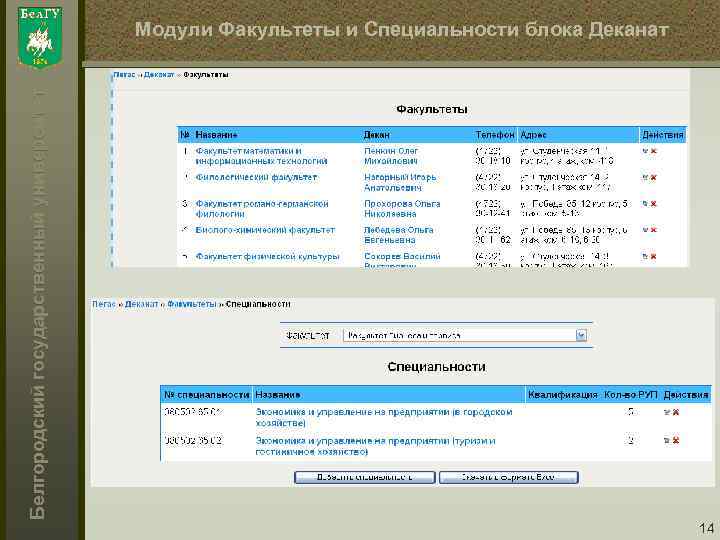This screenshot has height=540, width=720.
Task: Open Факультет романо-германской филологии link
Action: click(262, 209)
